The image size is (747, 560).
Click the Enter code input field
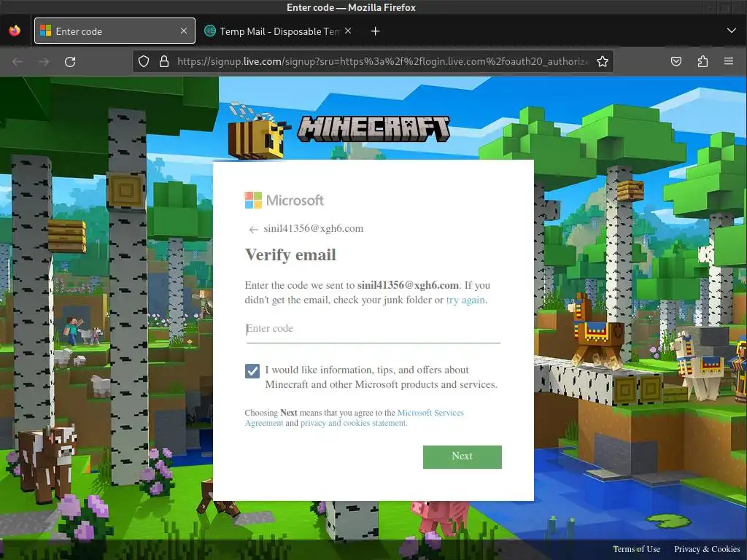(373, 329)
